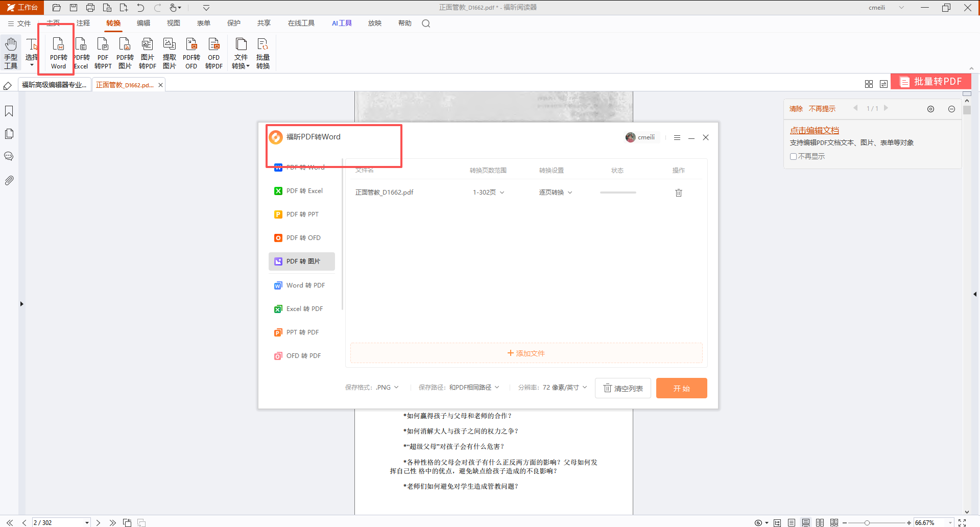Expand the left navigation panel arrow
This screenshot has height=527, width=980.
pyautogui.click(x=21, y=304)
